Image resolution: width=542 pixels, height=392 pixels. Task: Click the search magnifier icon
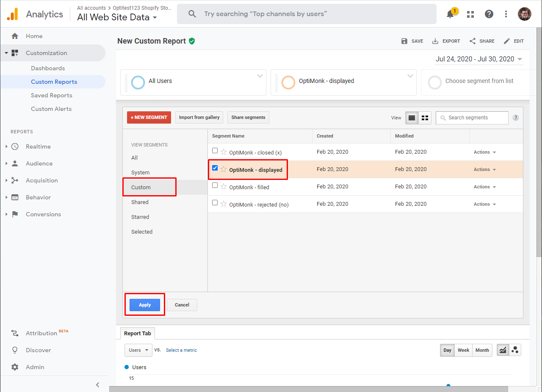point(192,14)
